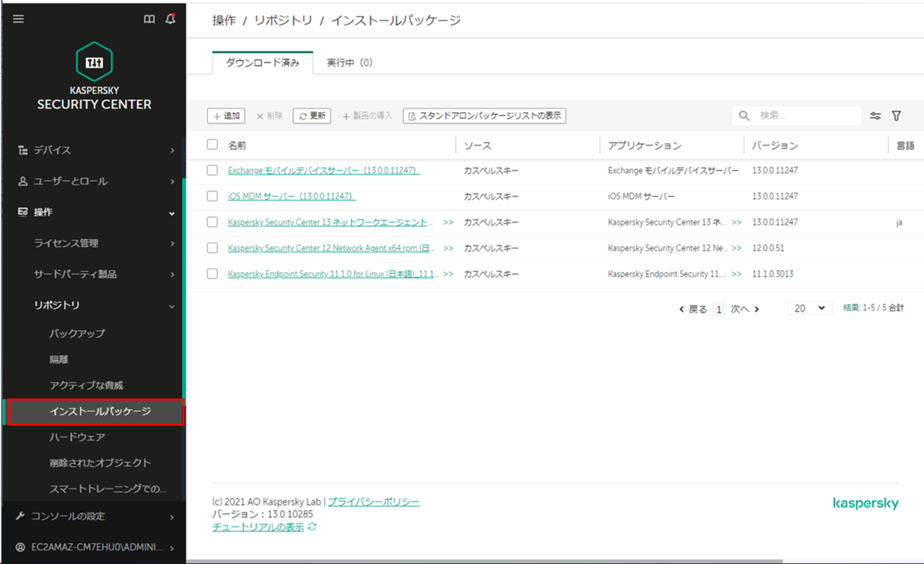The height and width of the screenshot is (564, 924).
Task: Click >> after Kaspersky Endpoint Security application
Action: click(736, 274)
